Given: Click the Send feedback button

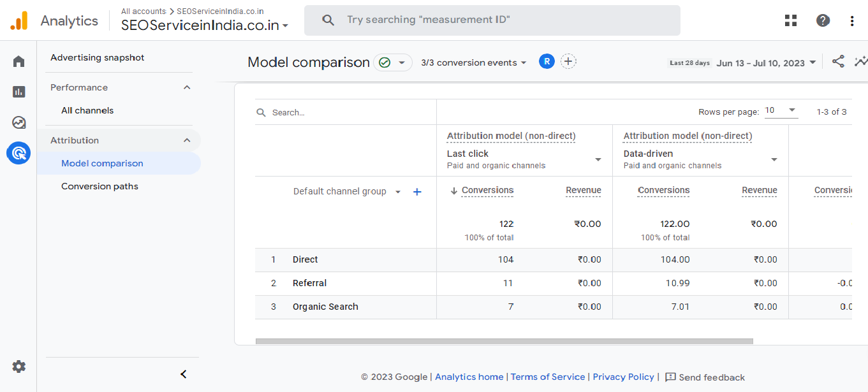Looking at the screenshot, I should coord(705,377).
